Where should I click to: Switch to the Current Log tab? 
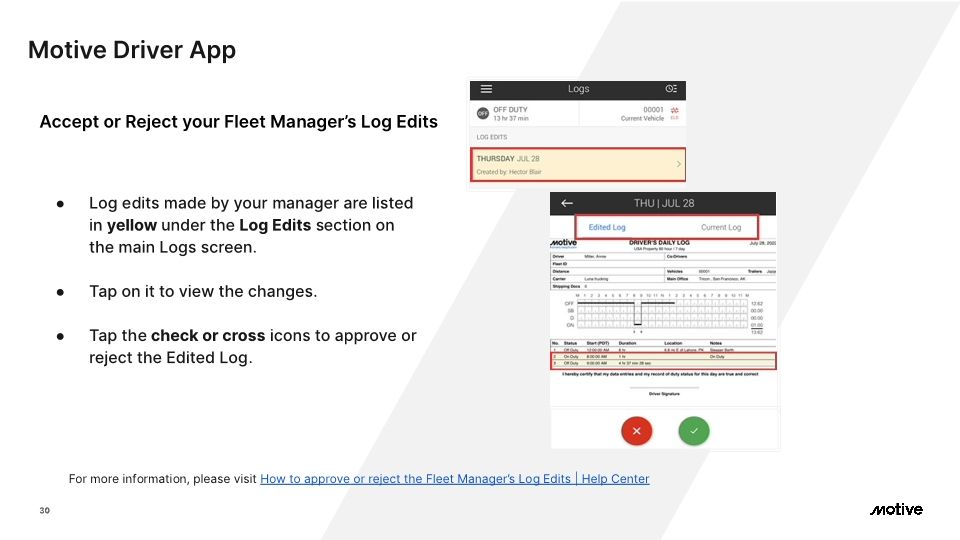point(721,227)
